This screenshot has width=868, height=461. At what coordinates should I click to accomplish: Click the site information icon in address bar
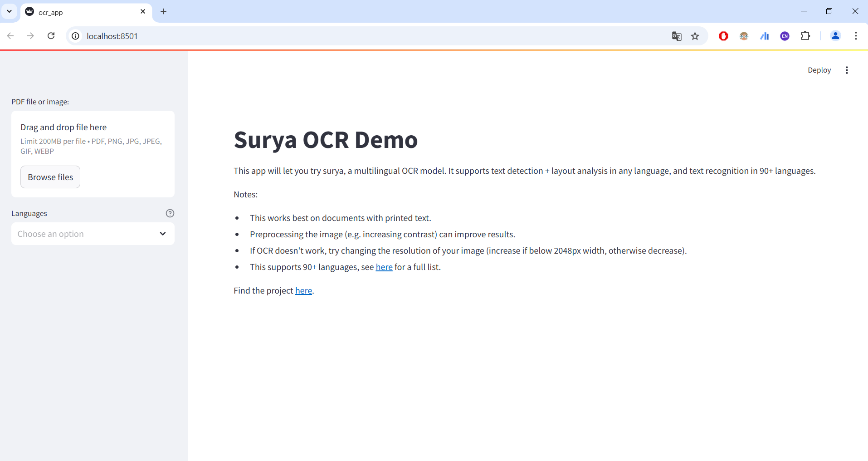76,36
